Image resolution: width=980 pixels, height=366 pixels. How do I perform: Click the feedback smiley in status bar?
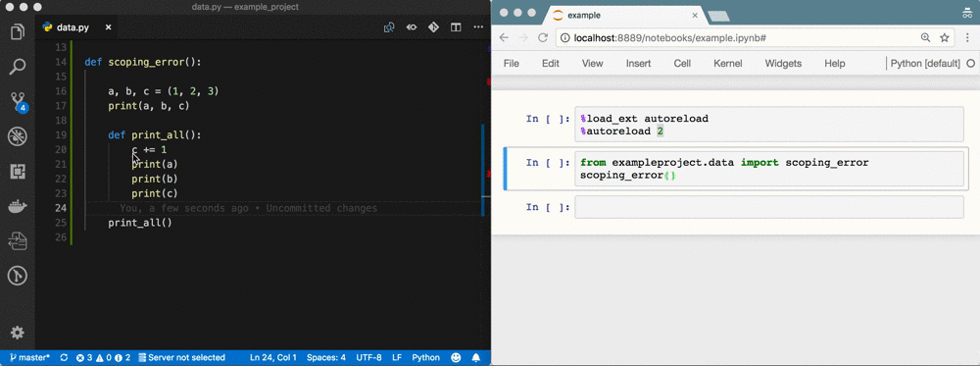point(456,358)
